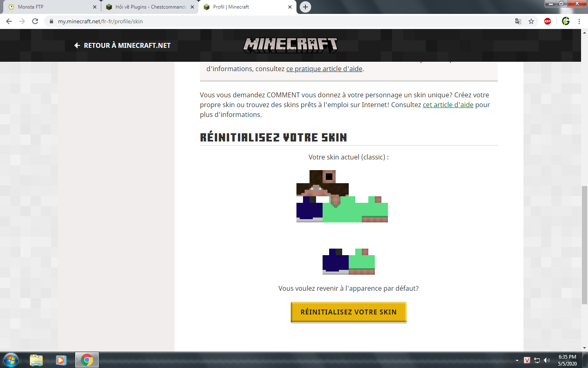Go back via Retour à Minecraft.net
The height and width of the screenshot is (368, 588).
122,45
